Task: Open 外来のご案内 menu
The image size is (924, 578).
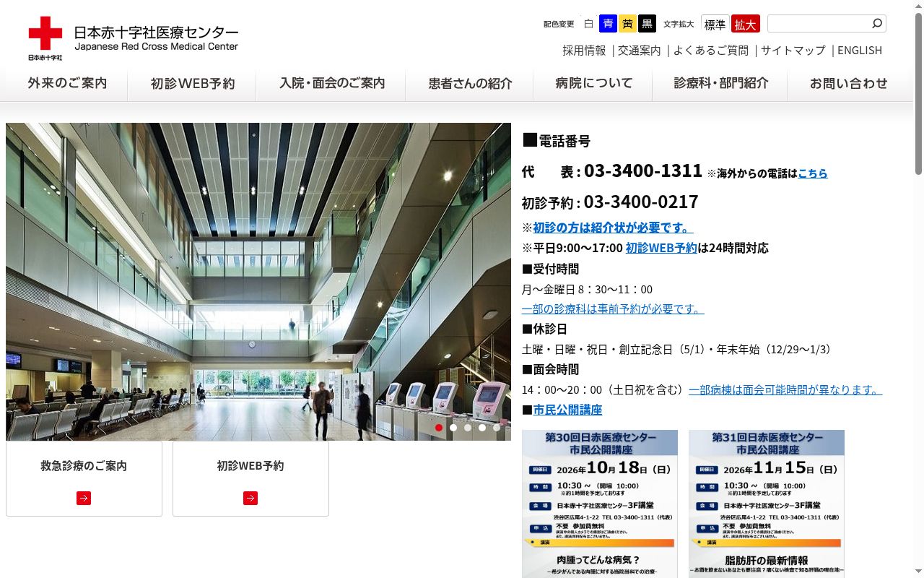Action: pos(67,84)
